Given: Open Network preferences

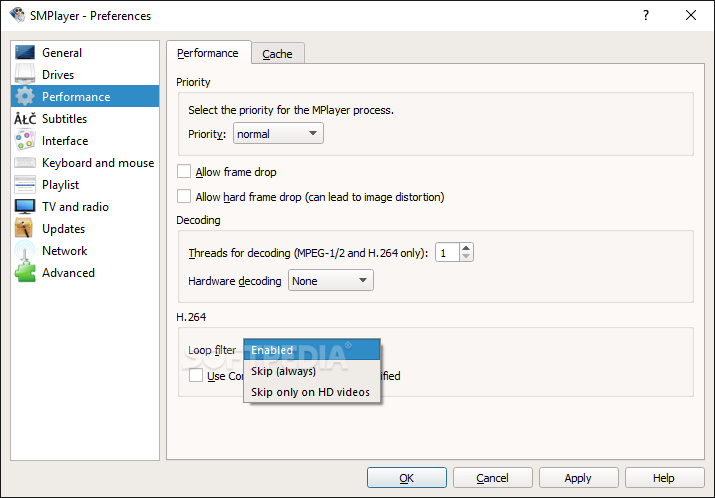Looking at the screenshot, I should coord(85,250).
